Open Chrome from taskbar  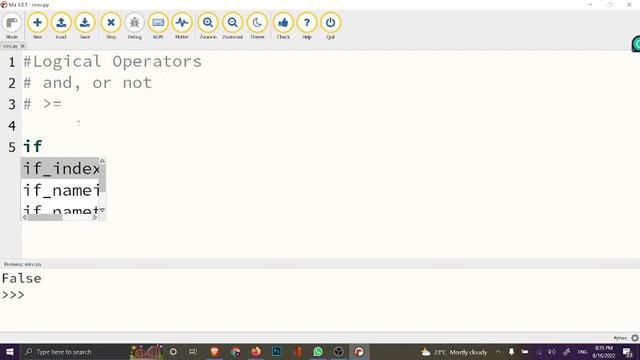pyautogui.click(x=236, y=352)
